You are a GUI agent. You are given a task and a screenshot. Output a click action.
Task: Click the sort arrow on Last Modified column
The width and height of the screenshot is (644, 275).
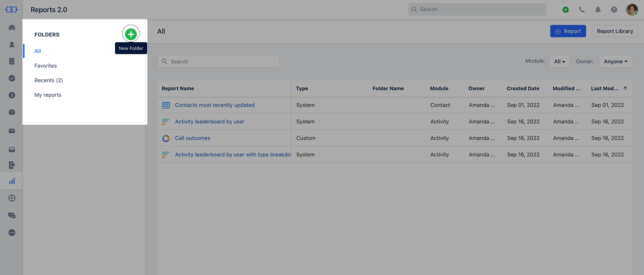coord(625,88)
